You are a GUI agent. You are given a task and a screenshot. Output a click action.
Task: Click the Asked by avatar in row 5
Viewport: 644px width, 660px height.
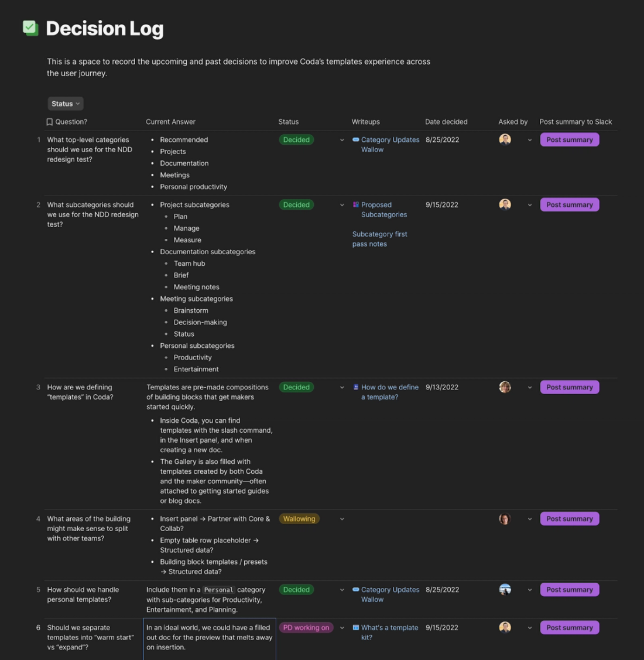point(505,590)
